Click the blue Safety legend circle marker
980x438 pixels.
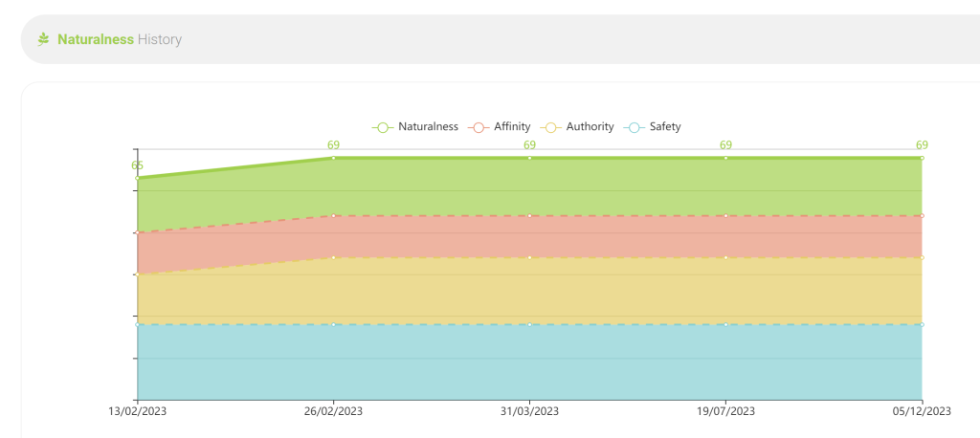(635, 127)
